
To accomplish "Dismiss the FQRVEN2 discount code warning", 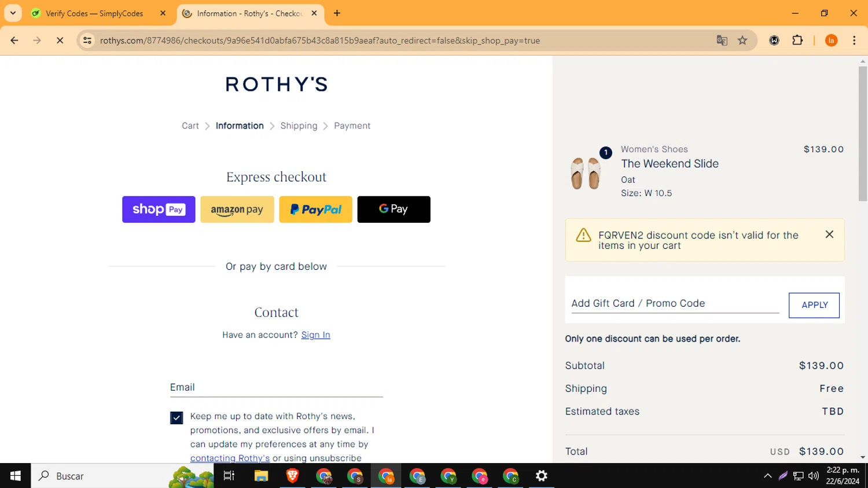I will tap(829, 234).
